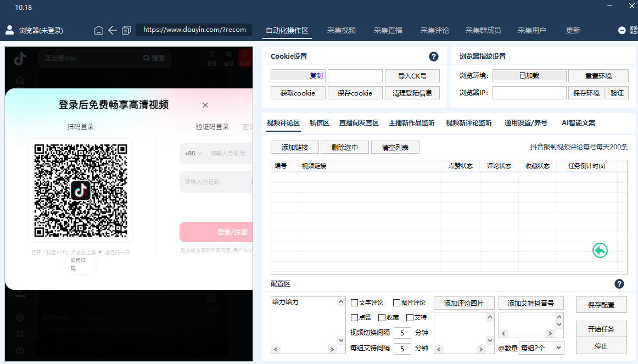Click the 获取cookie button
The height and width of the screenshot is (364, 638).
(298, 93)
